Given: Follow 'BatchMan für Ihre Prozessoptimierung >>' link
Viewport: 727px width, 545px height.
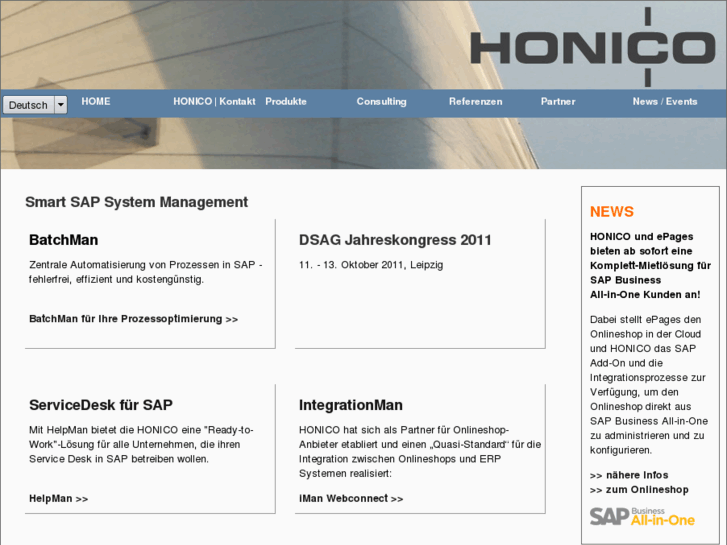Looking at the screenshot, I should click(134, 319).
